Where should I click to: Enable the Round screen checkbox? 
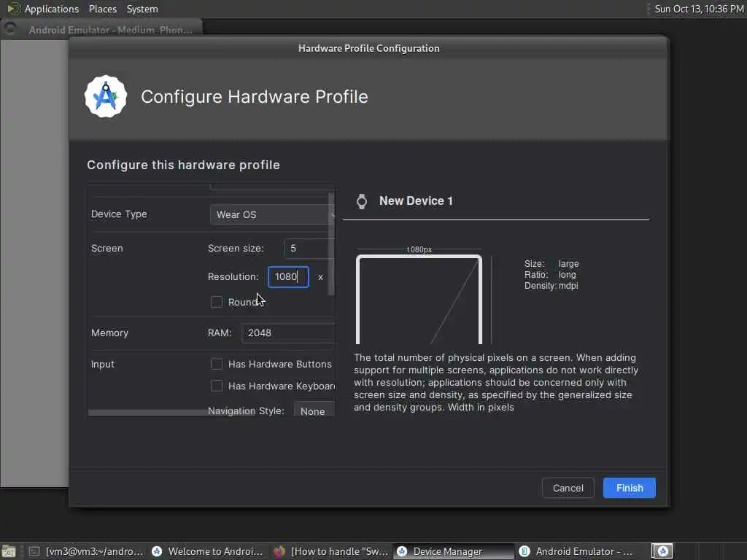(x=217, y=302)
